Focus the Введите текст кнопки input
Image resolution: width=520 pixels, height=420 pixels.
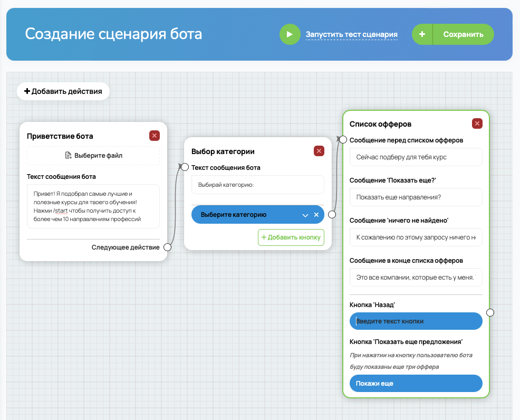pyautogui.click(x=416, y=321)
